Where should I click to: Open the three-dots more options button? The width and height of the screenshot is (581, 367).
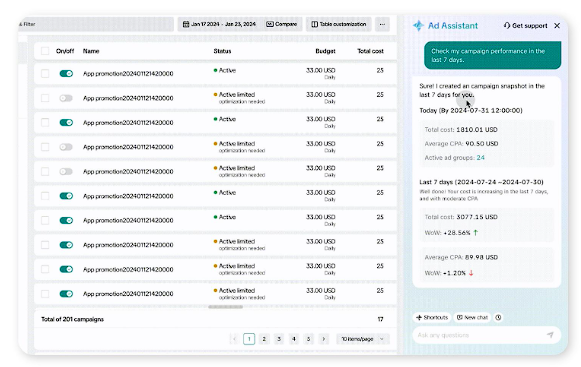tap(382, 24)
